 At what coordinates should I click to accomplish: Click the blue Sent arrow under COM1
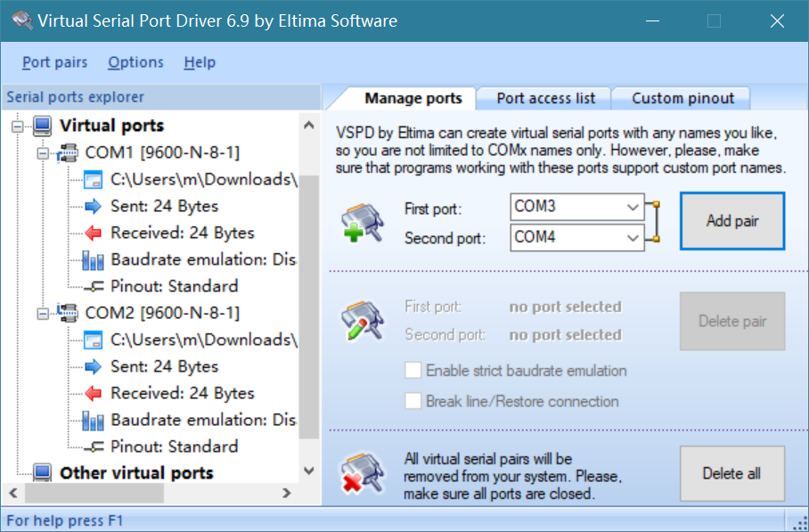[94, 207]
